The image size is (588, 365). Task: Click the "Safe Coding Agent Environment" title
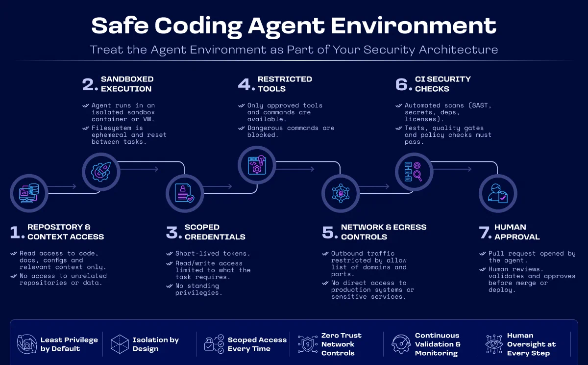(x=294, y=26)
